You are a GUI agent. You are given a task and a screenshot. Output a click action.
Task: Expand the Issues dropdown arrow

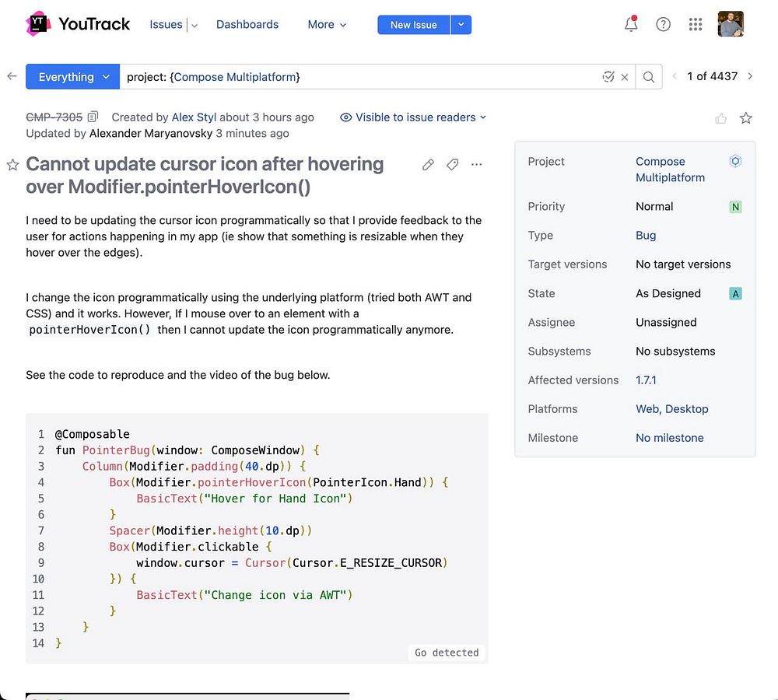coord(194,26)
